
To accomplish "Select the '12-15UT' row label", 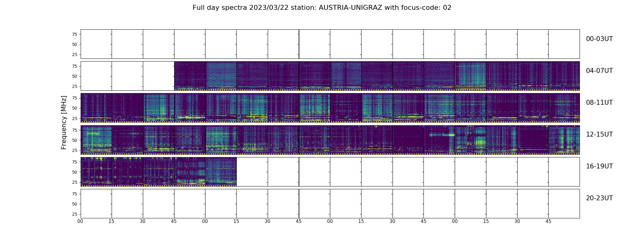I will click(599, 134).
